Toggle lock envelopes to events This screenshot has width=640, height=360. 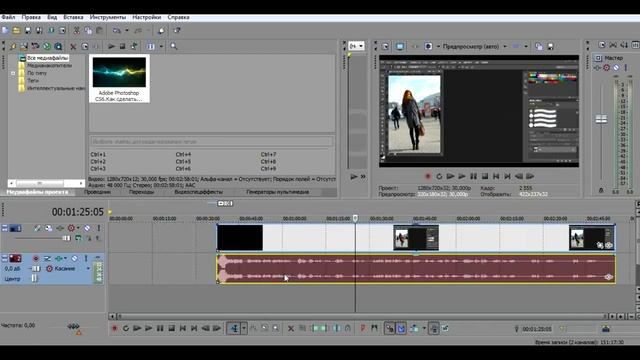pyautogui.click(x=433, y=328)
